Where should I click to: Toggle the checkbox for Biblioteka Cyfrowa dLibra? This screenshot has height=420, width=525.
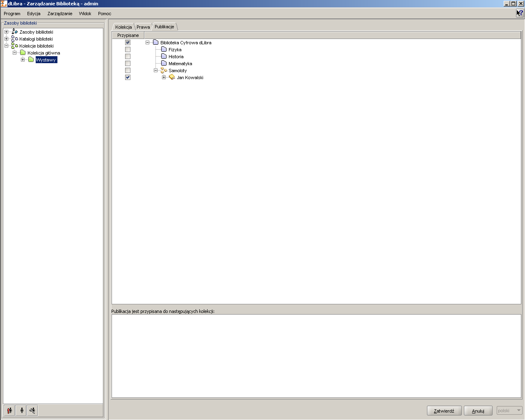(128, 43)
